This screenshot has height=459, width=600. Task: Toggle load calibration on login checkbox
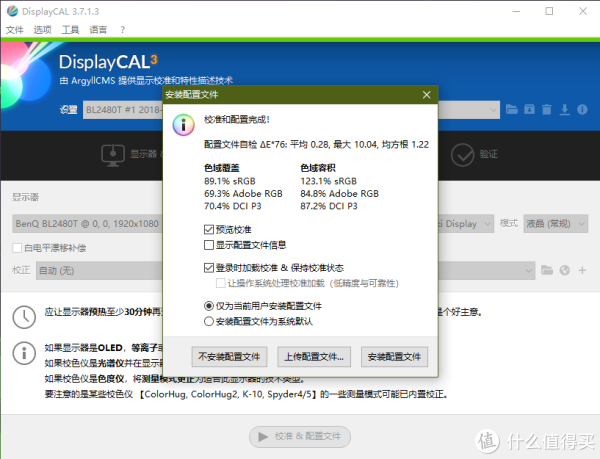pyautogui.click(x=209, y=268)
